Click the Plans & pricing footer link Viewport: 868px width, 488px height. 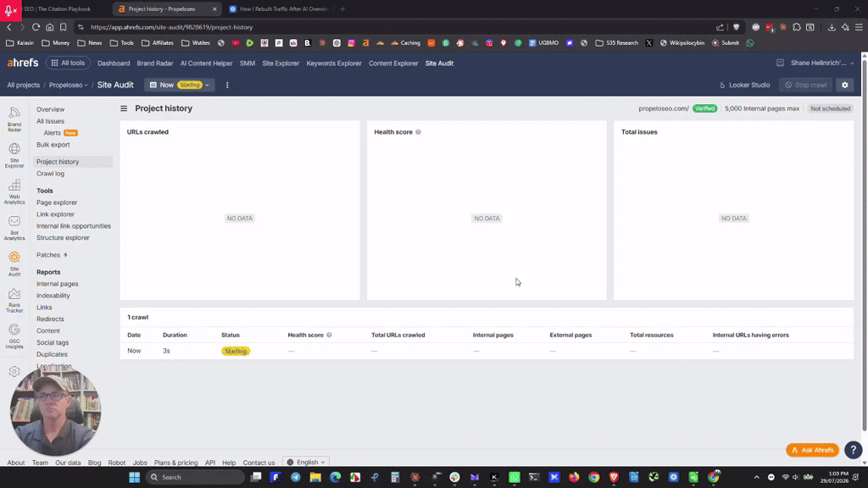click(x=175, y=463)
